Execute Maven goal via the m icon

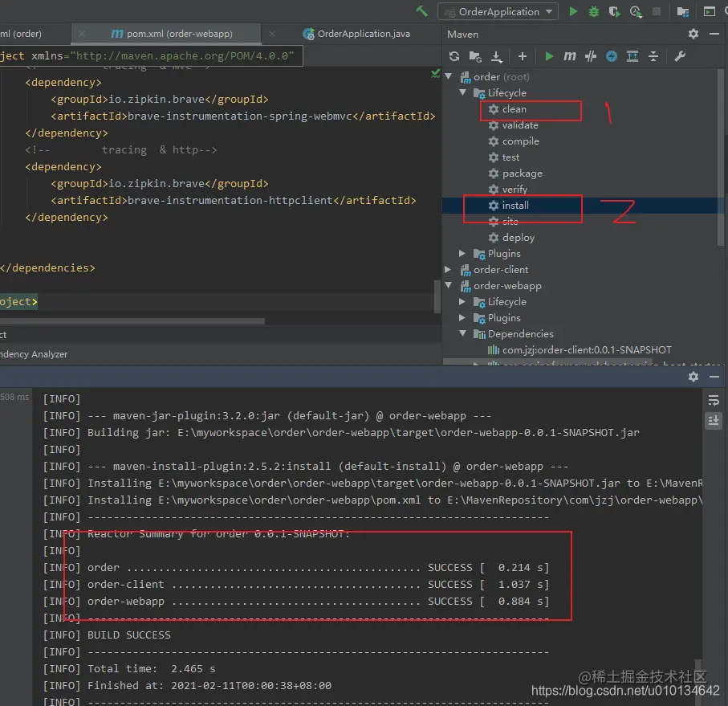[x=570, y=56]
